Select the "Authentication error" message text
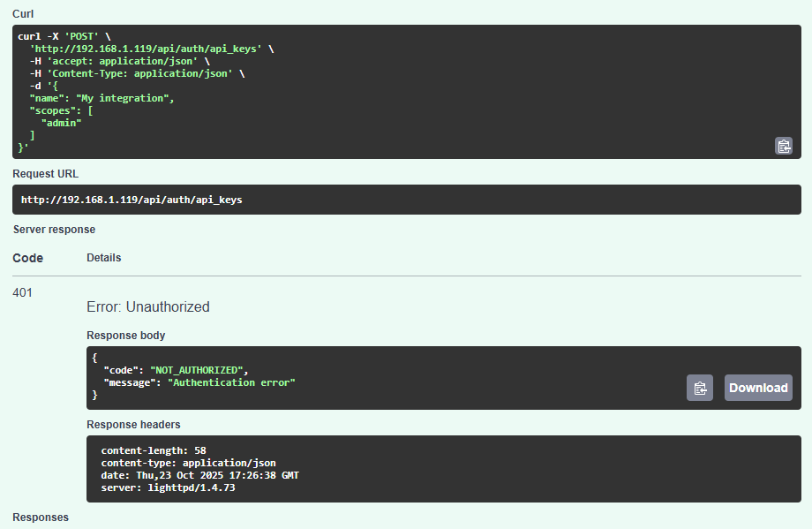Image resolution: width=812 pixels, height=529 pixels. coord(231,382)
